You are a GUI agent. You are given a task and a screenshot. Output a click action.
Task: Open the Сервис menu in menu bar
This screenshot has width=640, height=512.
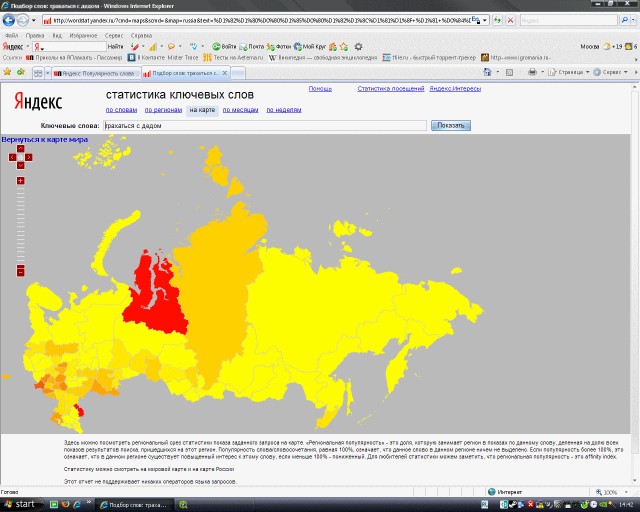coord(114,36)
